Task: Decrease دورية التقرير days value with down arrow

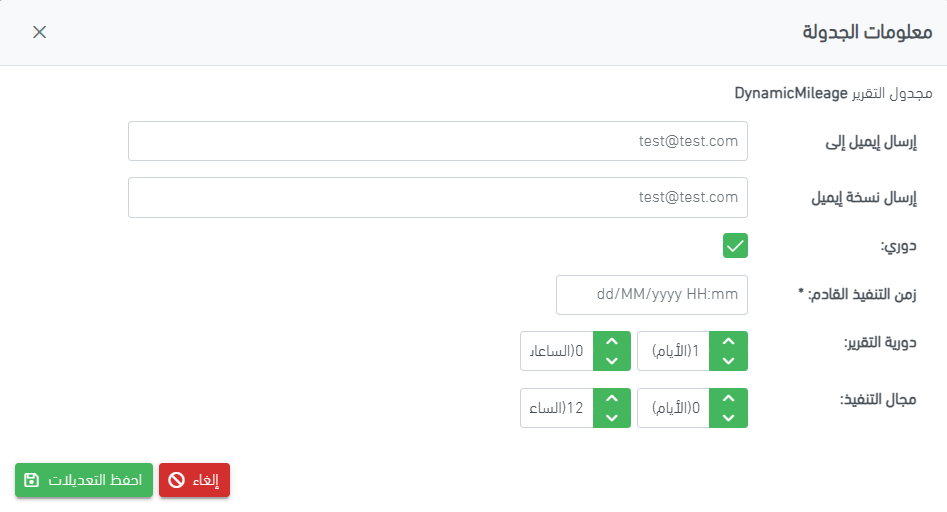Action: (728, 360)
